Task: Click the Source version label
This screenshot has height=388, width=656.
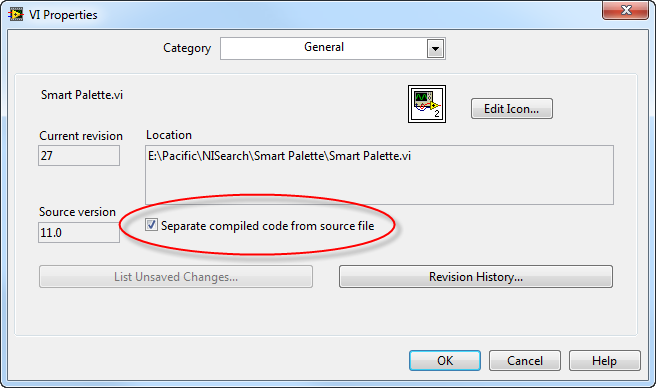Action: (x=77, y=212)
